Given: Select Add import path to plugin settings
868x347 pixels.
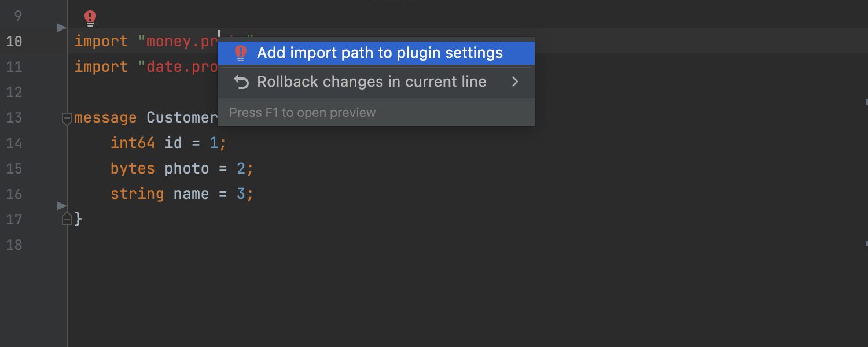Looking at the screenshot, I should (x=380, y=53).
